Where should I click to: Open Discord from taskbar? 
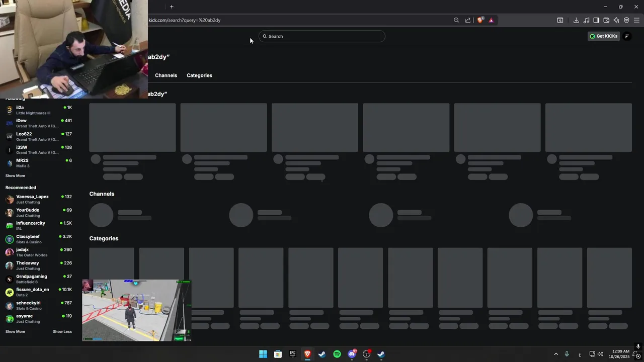point(352,354)
